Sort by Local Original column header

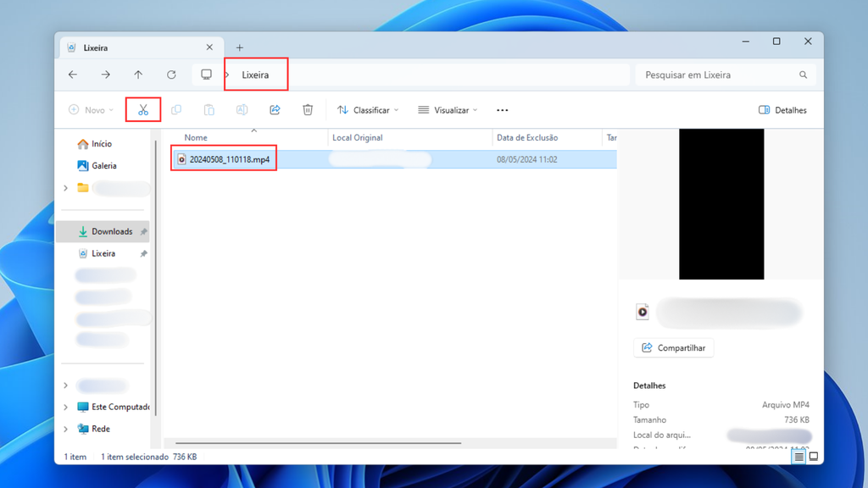tap(357, 138)
